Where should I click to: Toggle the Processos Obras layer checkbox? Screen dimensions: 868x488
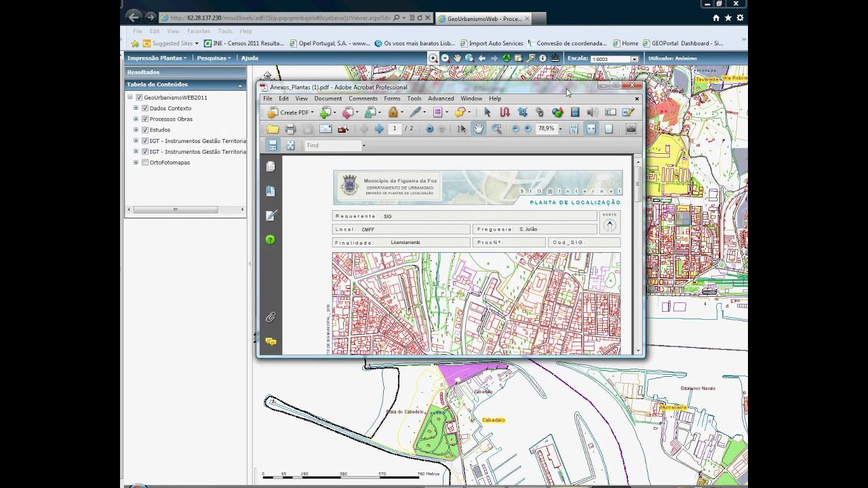(144, 119)
